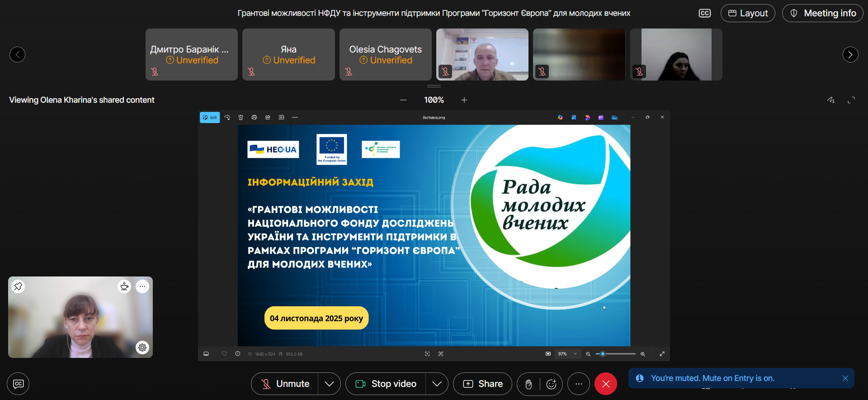
Task: Click the Copilot icon in the Photos title bar
Action: coord(560,118)
